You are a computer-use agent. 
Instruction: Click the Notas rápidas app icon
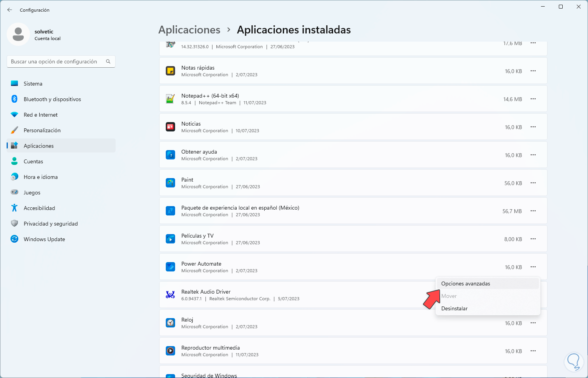(x=170, y=71)
